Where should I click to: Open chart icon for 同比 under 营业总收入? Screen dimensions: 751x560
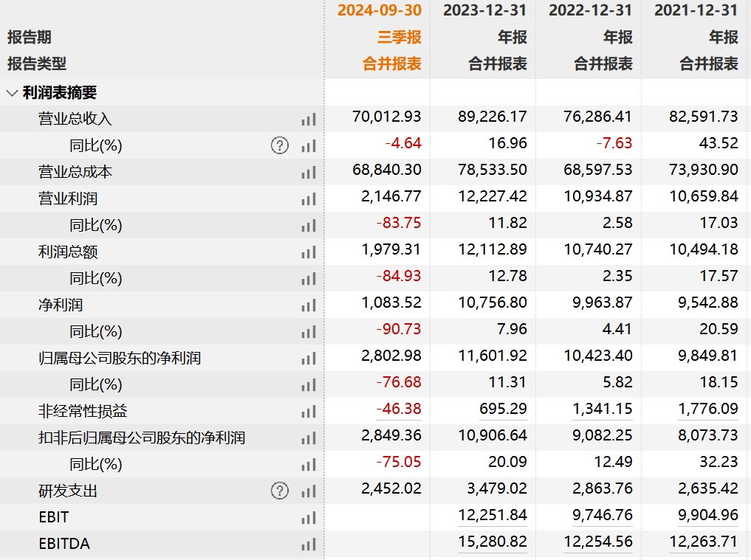309,145
